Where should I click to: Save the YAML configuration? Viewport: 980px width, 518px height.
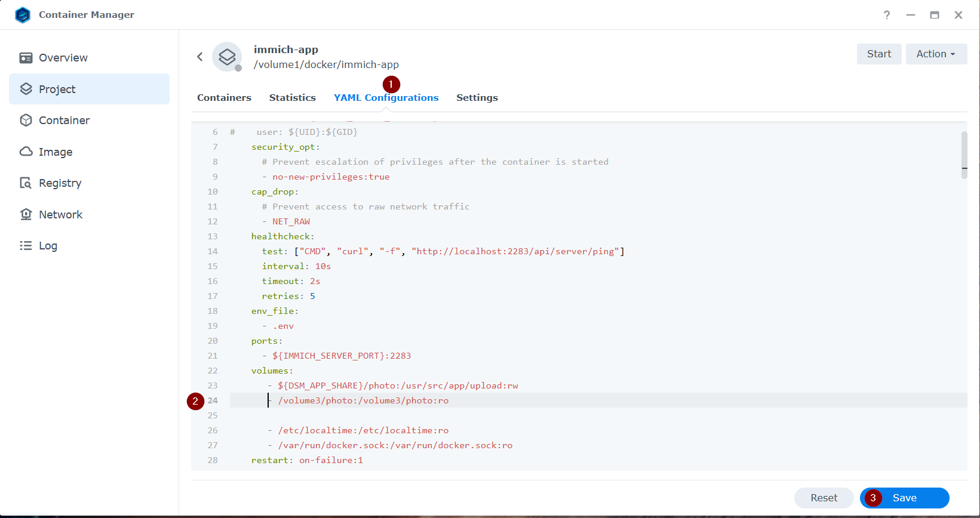[x=905, y=498]
